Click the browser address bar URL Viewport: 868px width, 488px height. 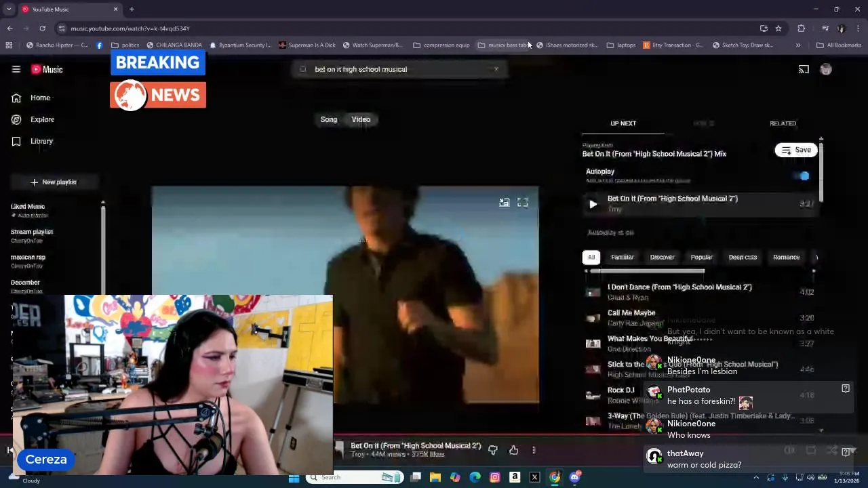click(x=130, y=28)
